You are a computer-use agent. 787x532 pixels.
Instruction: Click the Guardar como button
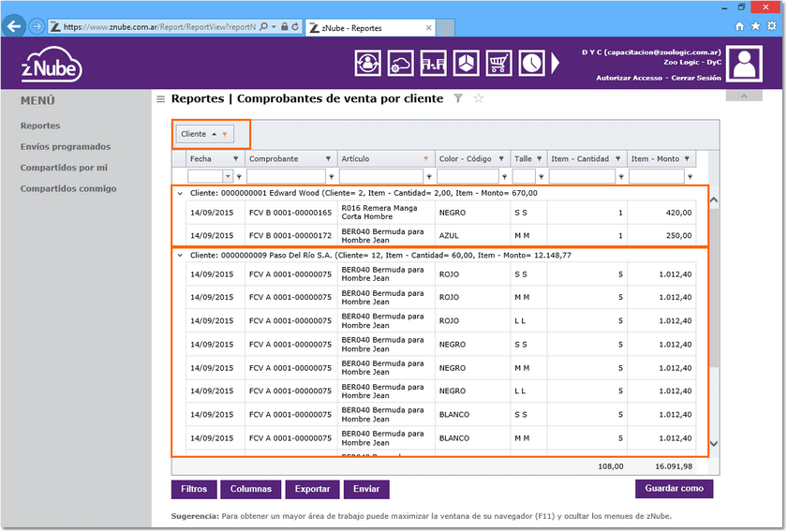coord(674,488)
